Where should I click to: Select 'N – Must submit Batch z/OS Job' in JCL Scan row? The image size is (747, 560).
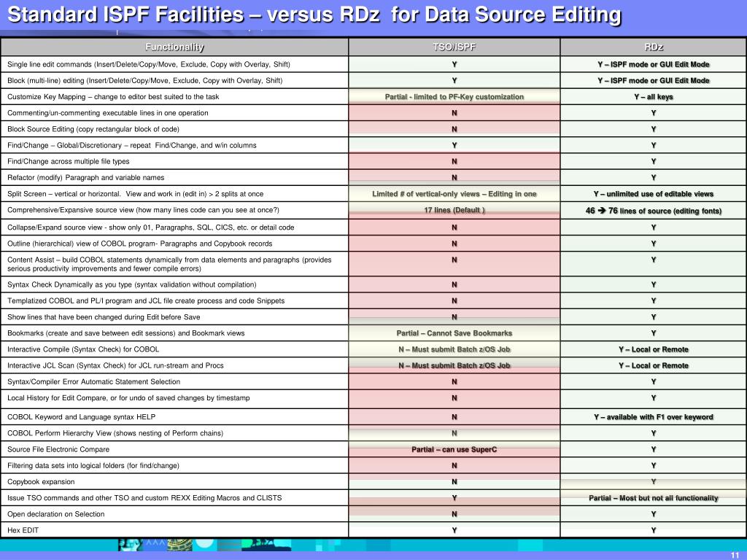[454, 366]
